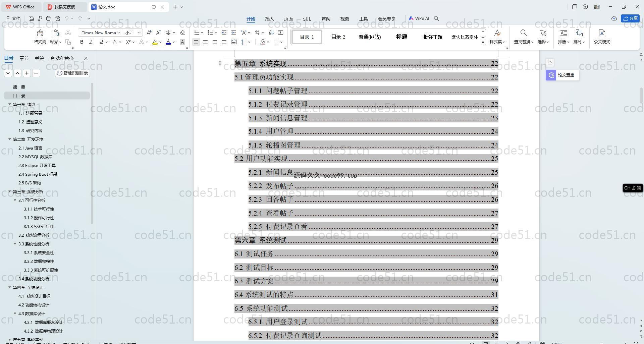Switch to the 找稻壳模板 tab
This screenshot has width=644, height=344.
tap(65, 7)
